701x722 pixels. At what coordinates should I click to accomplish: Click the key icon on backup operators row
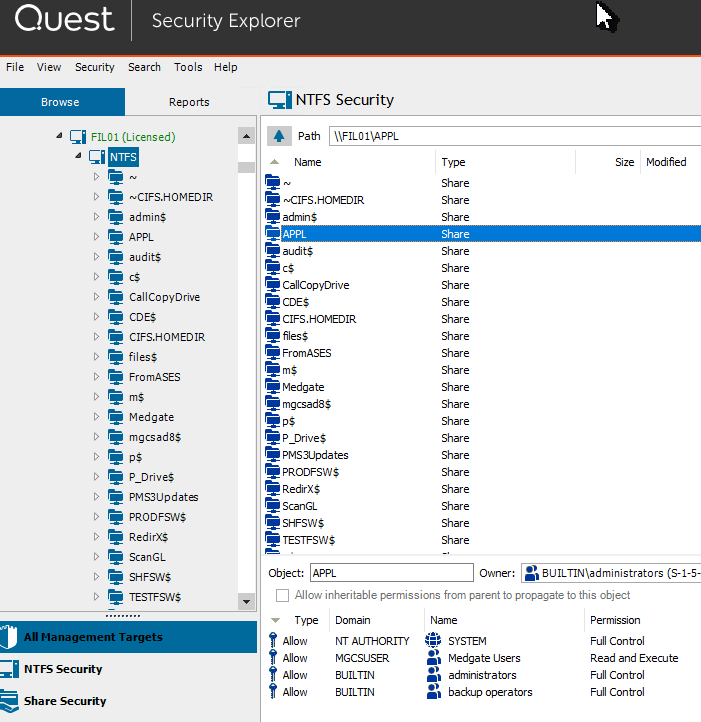pyautogui.click(x=273, y=692)
